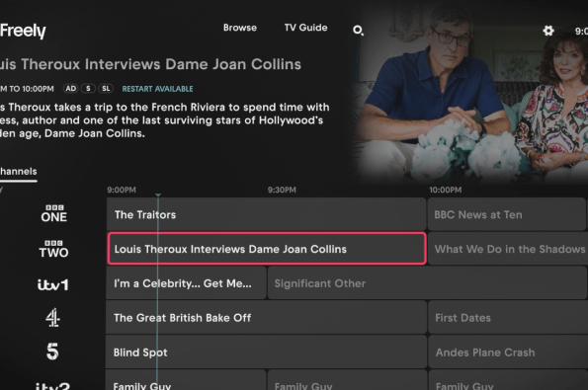Viewport: 588px width, 390px height.
Task: Select The Traitors programme
Action: coord(266,214)
